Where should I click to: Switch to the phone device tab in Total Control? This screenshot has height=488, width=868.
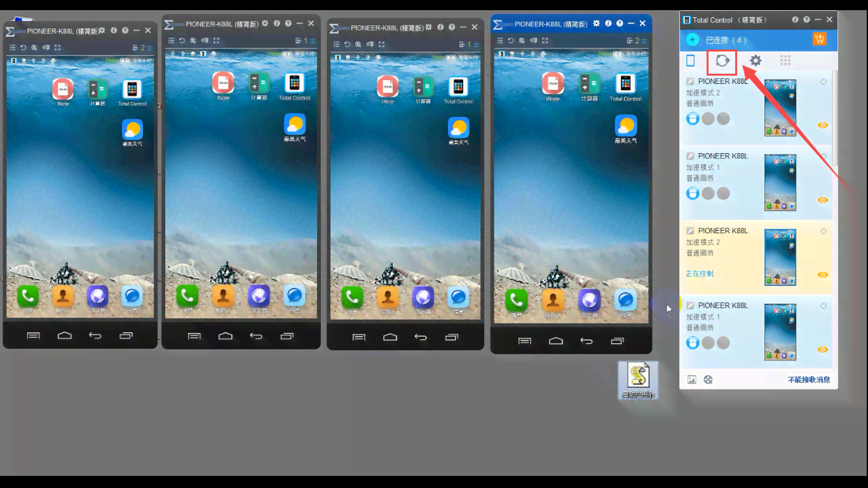click(x=690, y=61)
